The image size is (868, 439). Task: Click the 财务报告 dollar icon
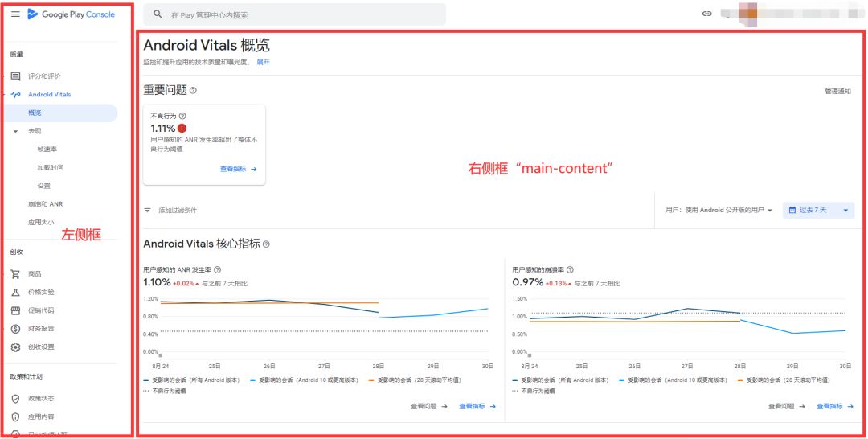click(x=15, y=329)
